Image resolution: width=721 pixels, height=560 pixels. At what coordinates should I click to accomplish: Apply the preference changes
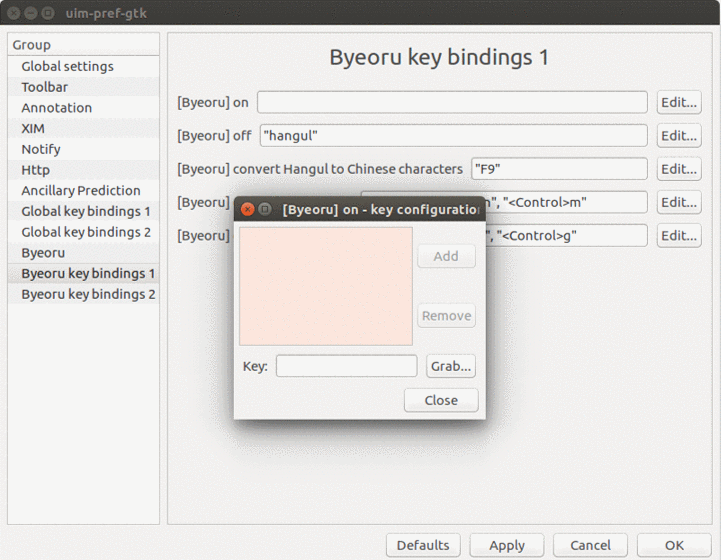(x=507, y=545)
